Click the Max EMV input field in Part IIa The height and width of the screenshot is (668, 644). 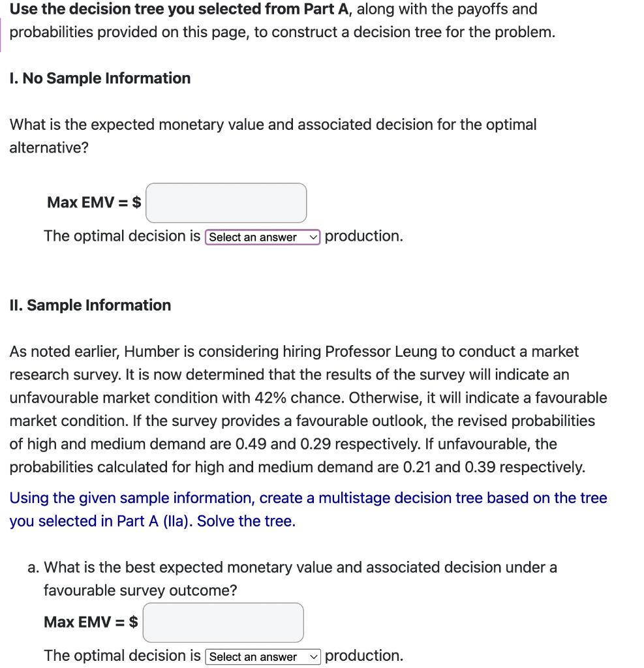222,622
